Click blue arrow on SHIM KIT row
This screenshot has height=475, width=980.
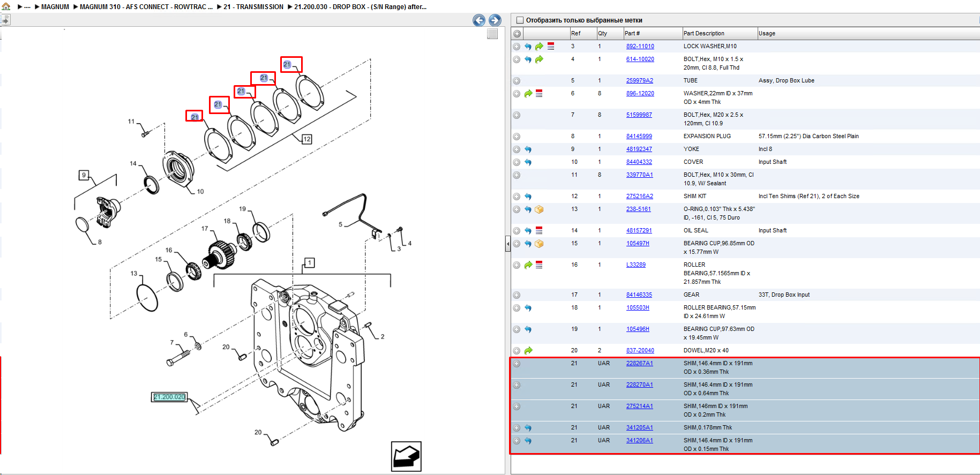pos(528,197)
